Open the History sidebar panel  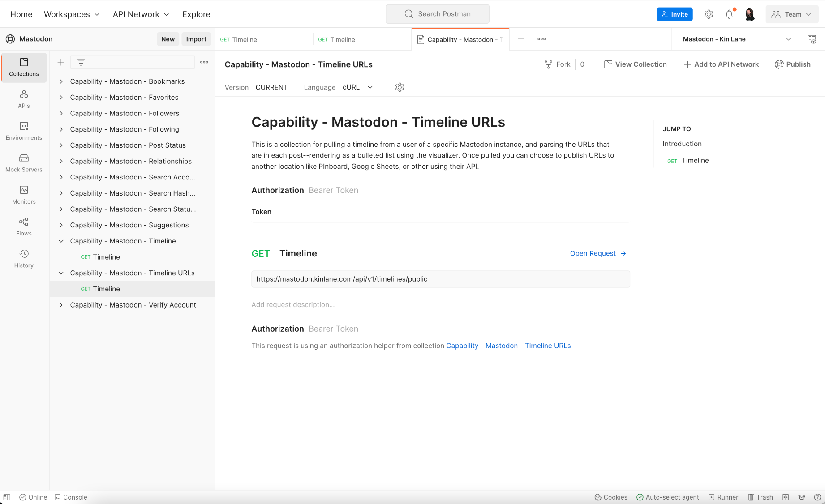[x=24, y=259]
